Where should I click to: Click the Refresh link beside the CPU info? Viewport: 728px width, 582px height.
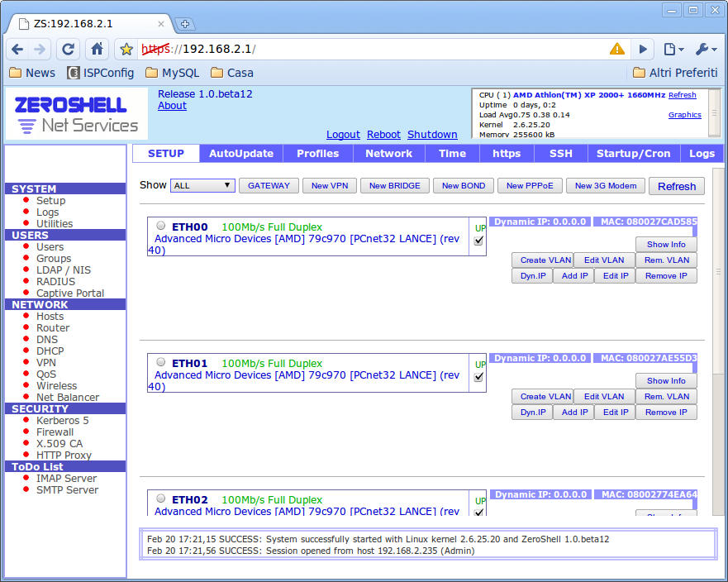point(682,95)
